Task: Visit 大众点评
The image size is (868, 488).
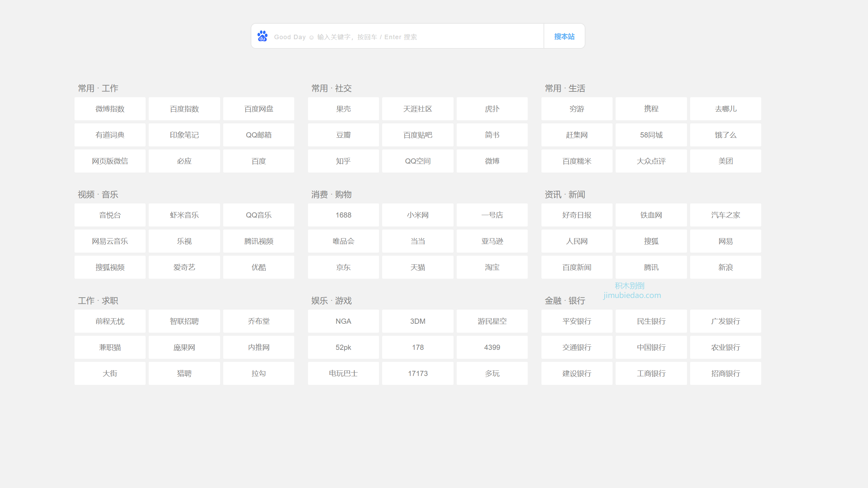Action: point(651,161)
